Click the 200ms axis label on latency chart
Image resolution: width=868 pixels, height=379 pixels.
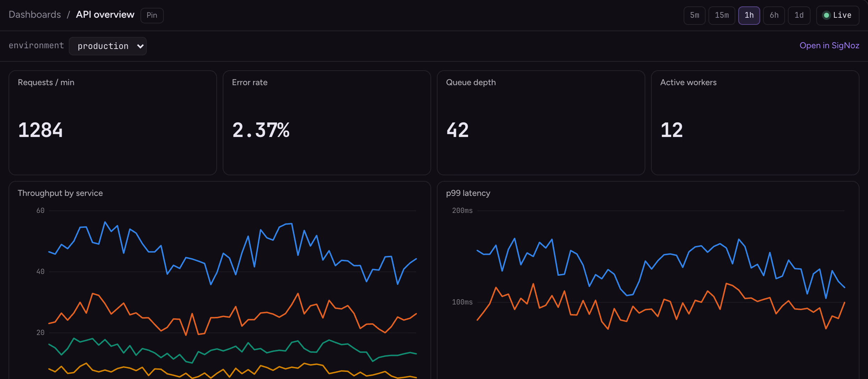click(x=462, y=210)
